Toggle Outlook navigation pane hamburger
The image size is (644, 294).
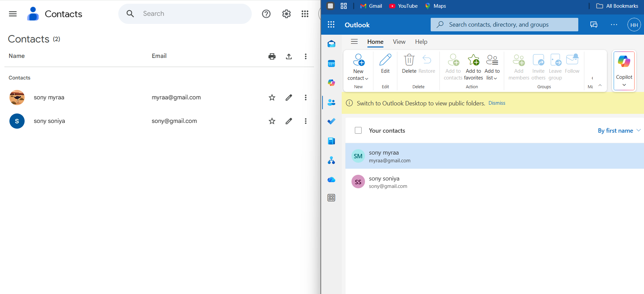[x=354, y=41]
